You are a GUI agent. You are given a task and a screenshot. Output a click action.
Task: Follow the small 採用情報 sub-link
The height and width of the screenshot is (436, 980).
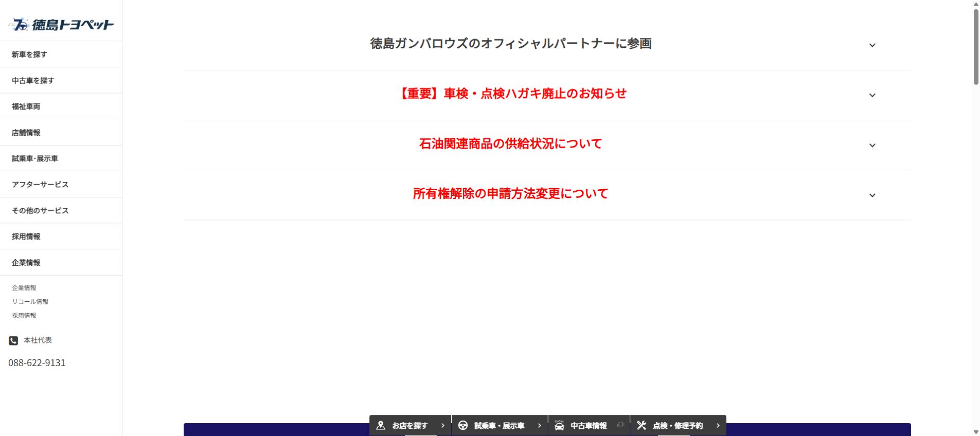24,316
